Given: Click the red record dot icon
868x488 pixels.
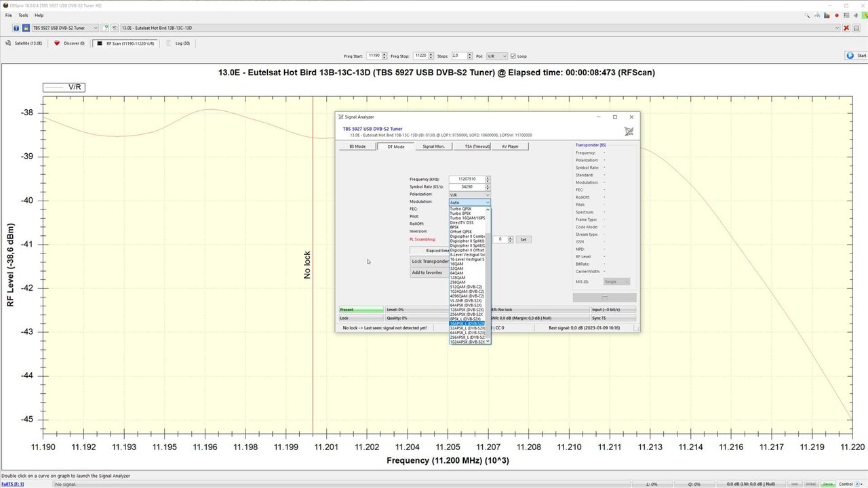Looking at the screenshot, I should [x=837, y=15].
